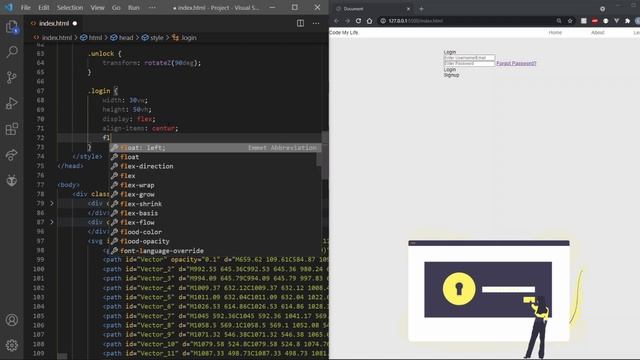This screenshot has height=360, width=640.
Task: Open the Selection menu
Action: click(x=70, y=7)
